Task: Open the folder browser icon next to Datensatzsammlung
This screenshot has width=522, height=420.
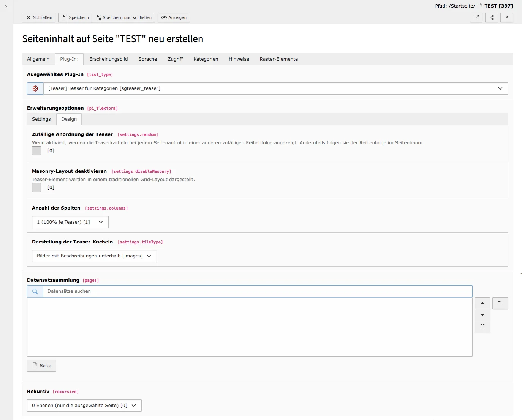Action: (x=500, y=303)
